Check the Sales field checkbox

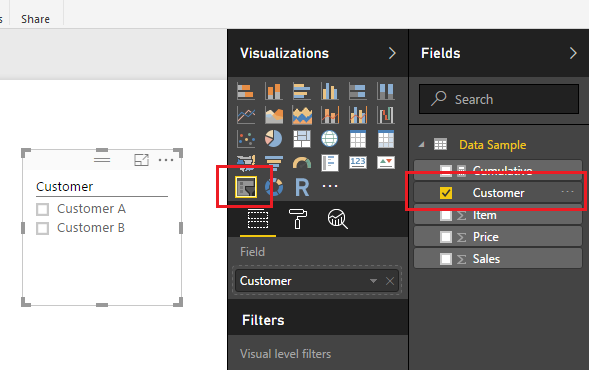(x=446, y=259)
